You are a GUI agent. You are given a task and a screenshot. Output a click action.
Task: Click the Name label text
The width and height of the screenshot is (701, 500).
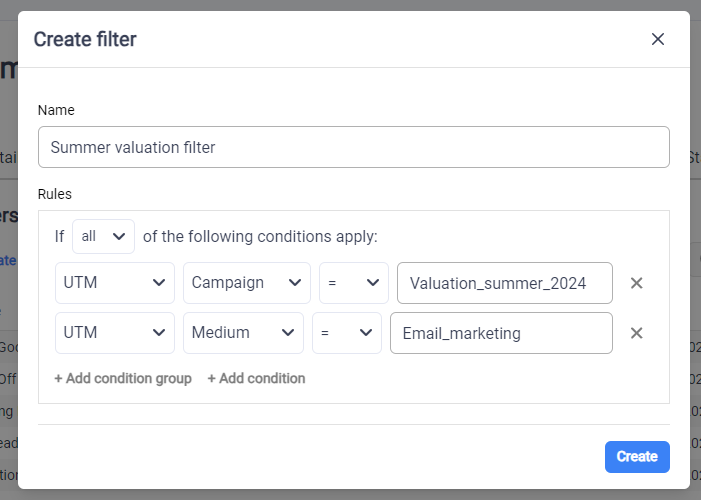pos(56,110)
